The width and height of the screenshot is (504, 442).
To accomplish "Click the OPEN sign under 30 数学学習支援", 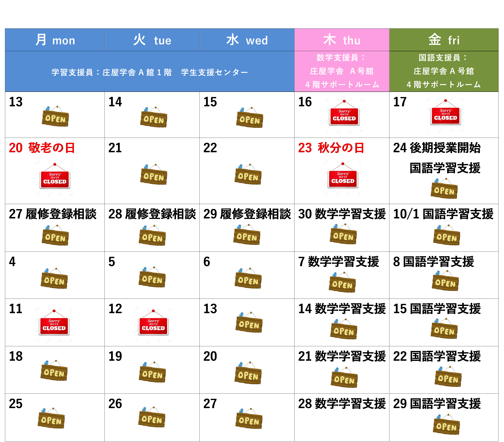I will click(x=343, y=234).
